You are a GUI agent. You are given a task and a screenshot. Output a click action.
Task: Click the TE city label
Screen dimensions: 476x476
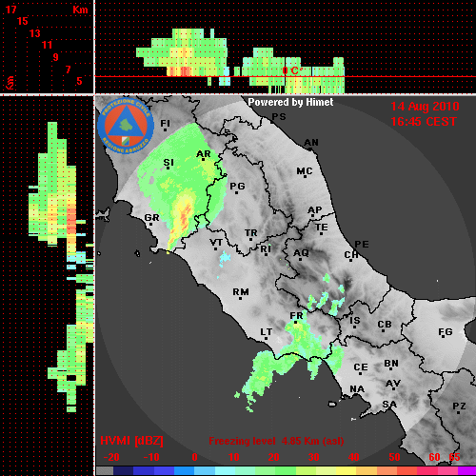322,228
